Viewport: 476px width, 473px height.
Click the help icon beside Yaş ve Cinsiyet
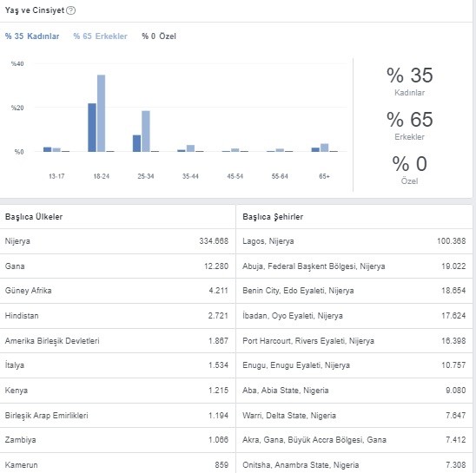click(x=70, y=10)
